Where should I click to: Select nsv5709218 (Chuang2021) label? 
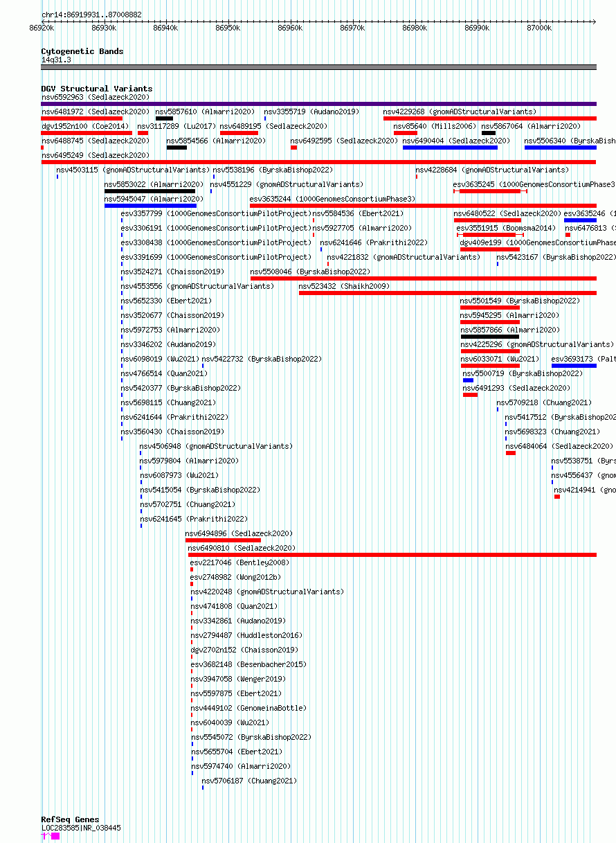click(x=544, y=402)
